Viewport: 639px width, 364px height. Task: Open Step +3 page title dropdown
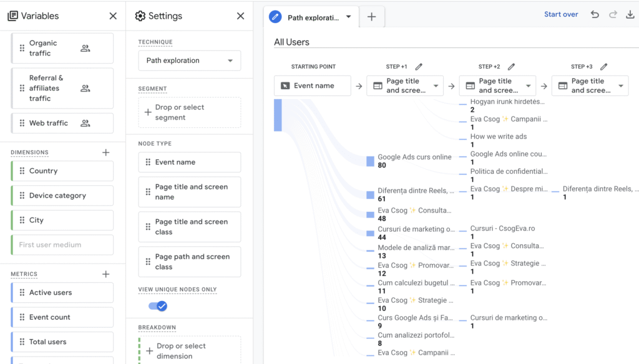621,86
